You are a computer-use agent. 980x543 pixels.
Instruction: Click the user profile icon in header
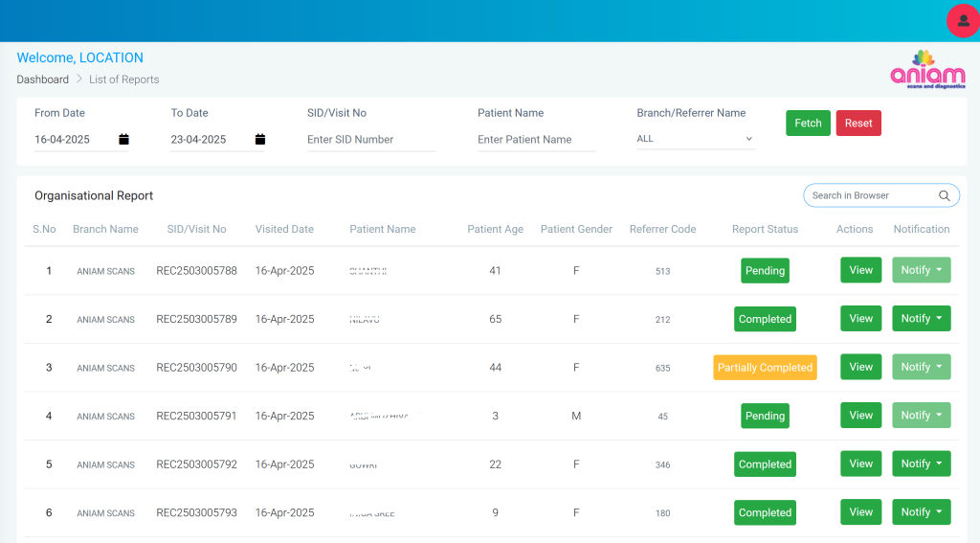click(x=962, y=21)
